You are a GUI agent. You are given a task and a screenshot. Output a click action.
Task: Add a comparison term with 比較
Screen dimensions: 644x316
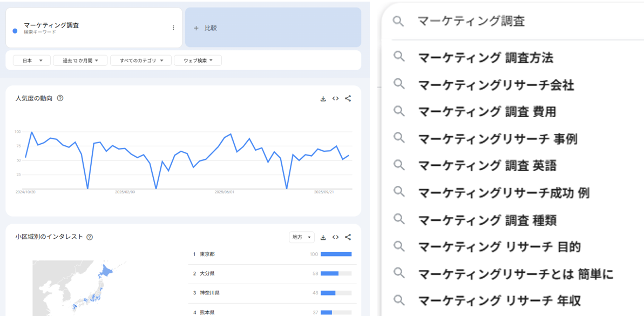273,28
